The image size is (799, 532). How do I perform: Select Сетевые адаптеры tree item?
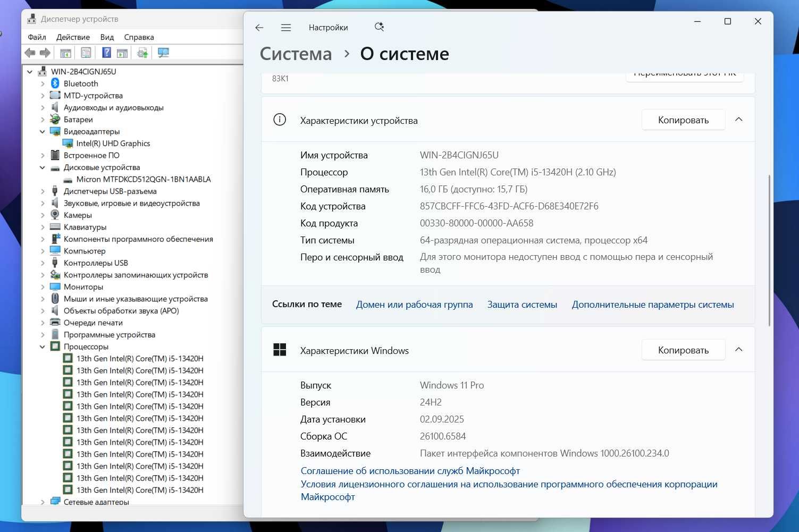point(96,501)
